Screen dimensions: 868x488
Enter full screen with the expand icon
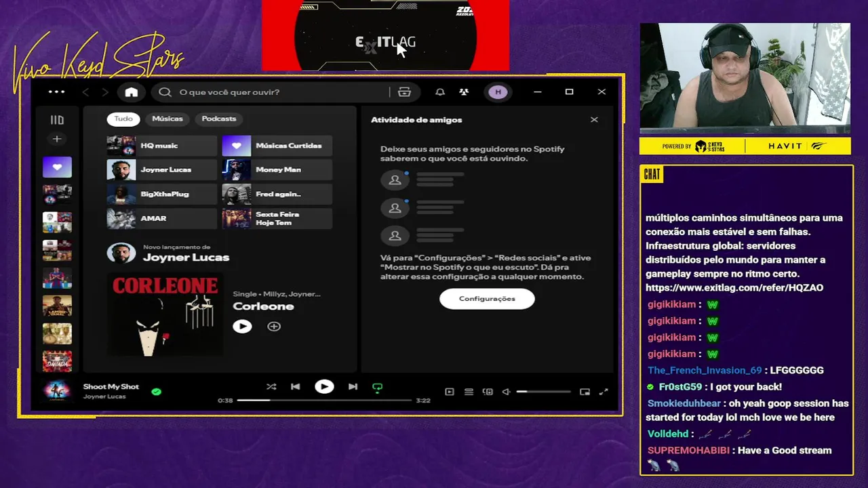[x=604, y=392]
